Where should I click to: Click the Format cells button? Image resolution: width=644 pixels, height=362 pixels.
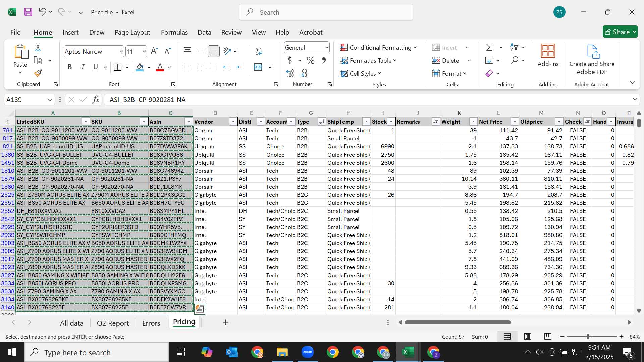click(x=449, y=73)
